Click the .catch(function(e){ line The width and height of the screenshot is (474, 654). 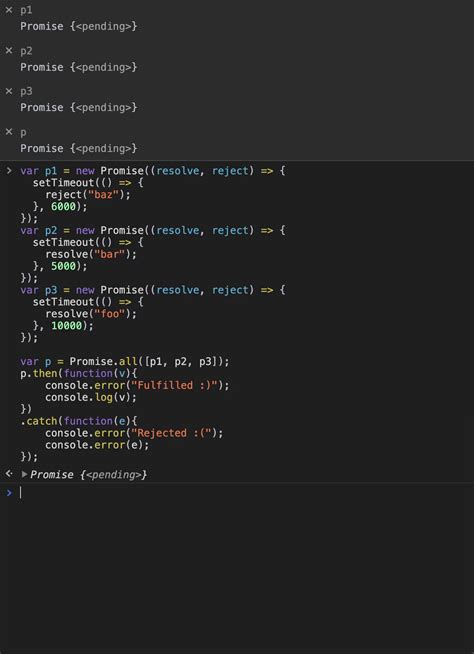(78, 421)
